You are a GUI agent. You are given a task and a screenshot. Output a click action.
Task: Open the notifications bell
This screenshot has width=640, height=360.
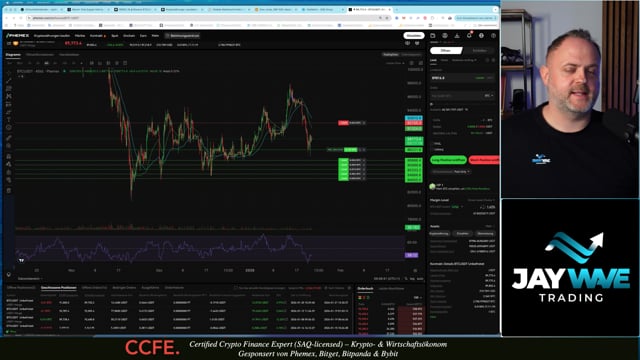(x=469, y=36)
